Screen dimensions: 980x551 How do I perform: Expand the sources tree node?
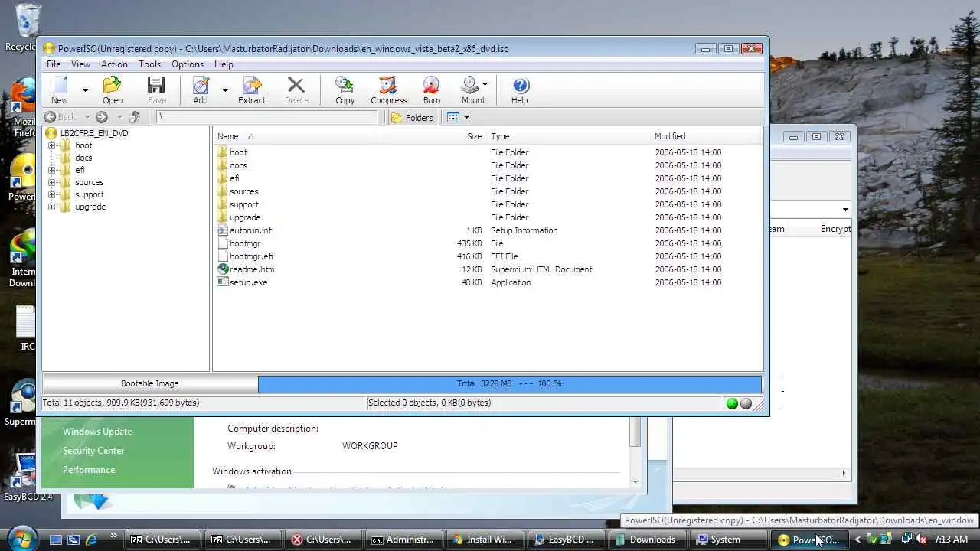(x=51, y=182)
